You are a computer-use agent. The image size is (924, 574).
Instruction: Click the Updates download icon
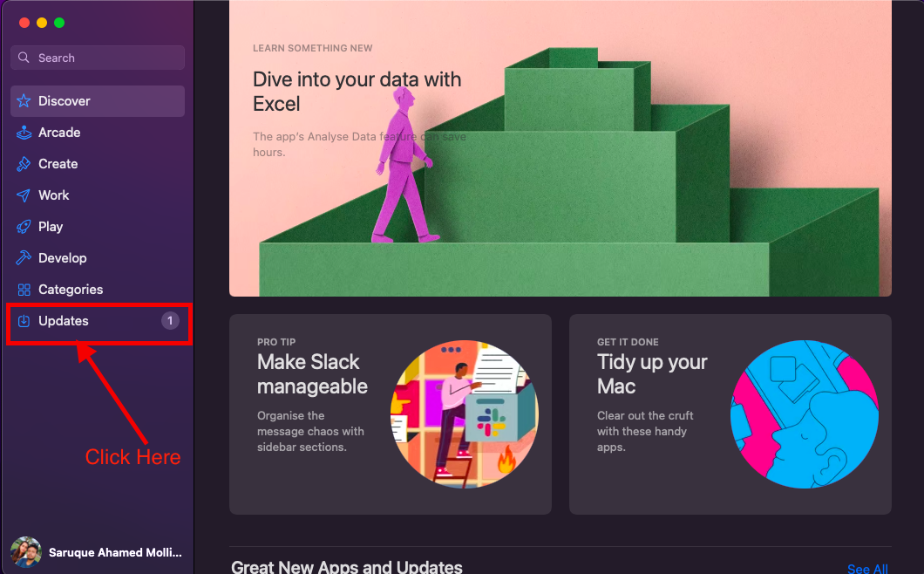click(x=24, y=321)
